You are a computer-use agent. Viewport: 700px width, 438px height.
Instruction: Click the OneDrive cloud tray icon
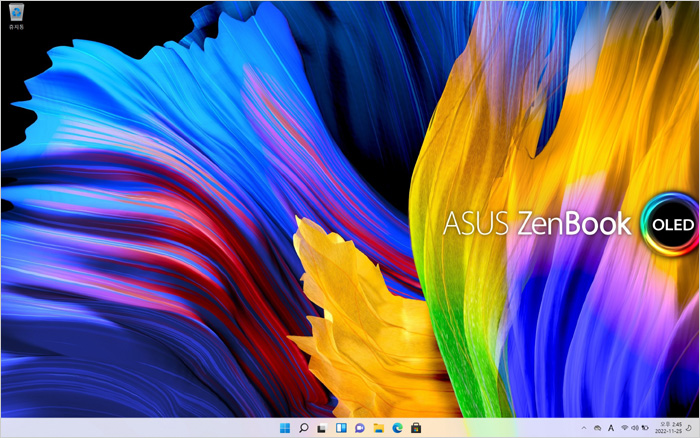pos(597,428)
